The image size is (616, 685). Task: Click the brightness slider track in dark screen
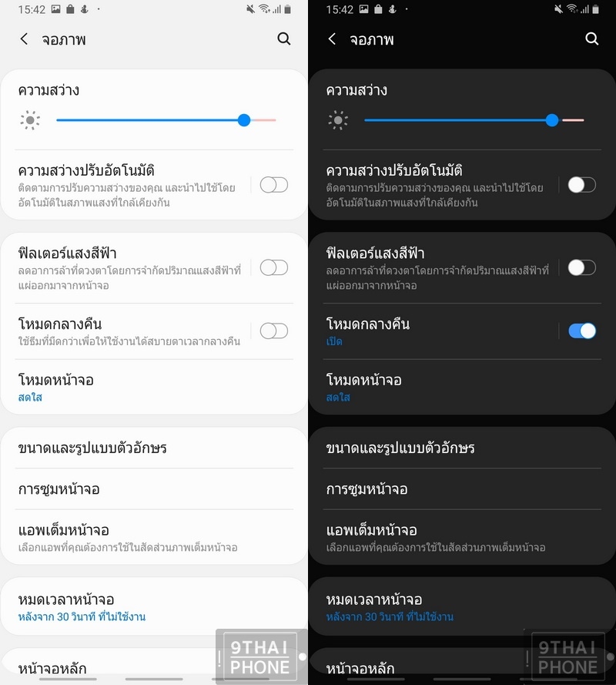click(x=474, y=120)
